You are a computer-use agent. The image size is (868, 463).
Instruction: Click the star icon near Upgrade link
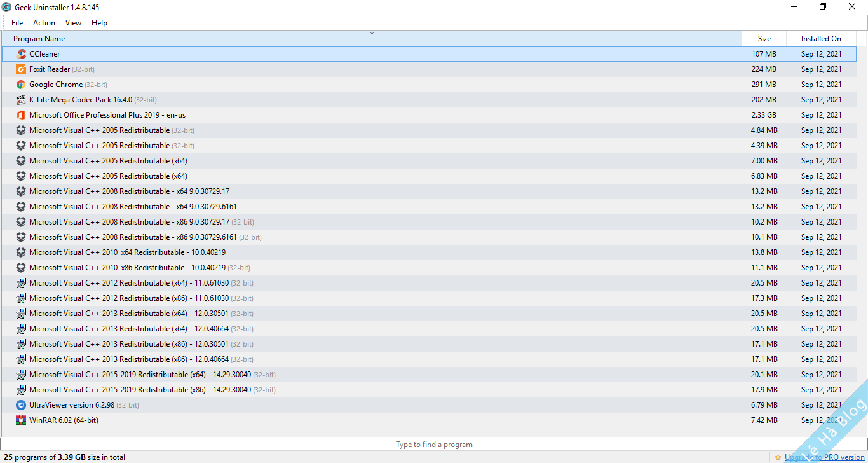coord(778,457)
